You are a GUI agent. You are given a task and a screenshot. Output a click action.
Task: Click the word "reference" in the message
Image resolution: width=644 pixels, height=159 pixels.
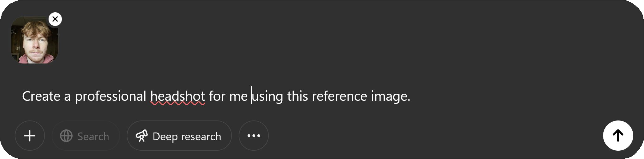point(339,96)
